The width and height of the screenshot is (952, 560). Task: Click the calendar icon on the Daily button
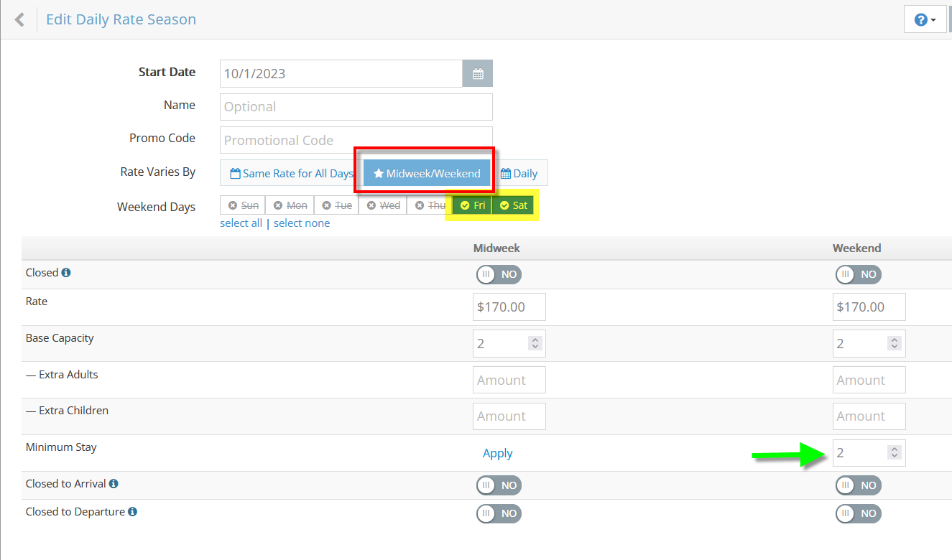[x=507, y=173]
